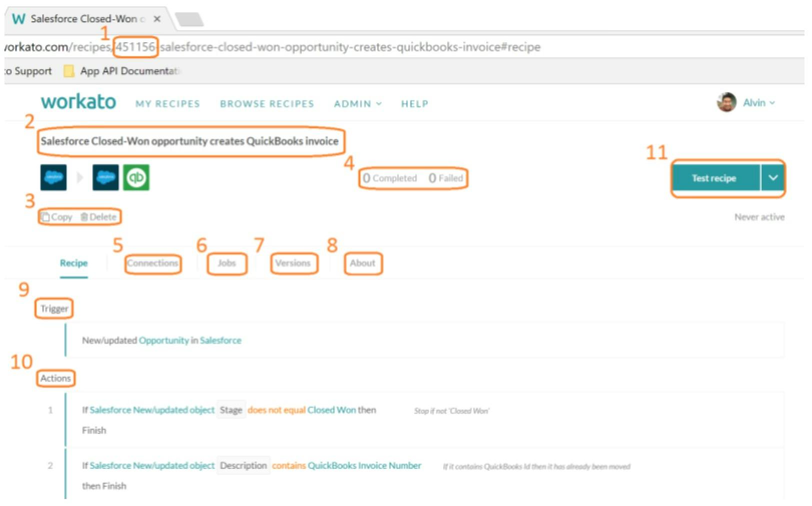Click the 'Never active' status text

759,217
